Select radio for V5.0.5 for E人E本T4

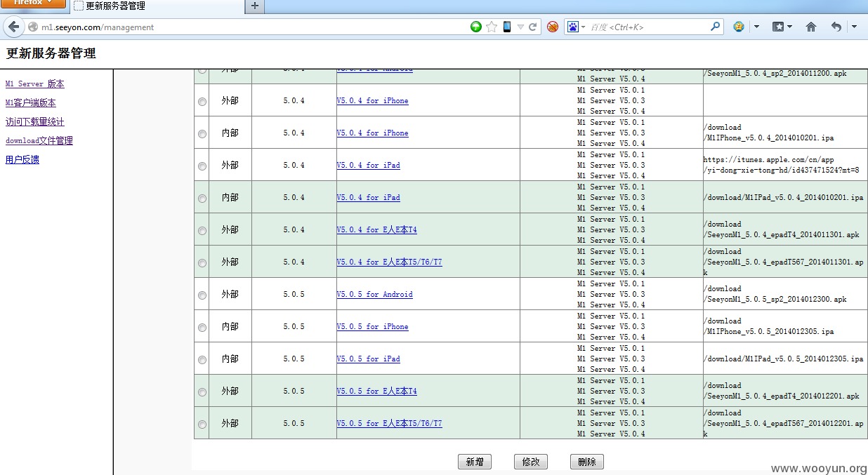[x=202, y=392]
